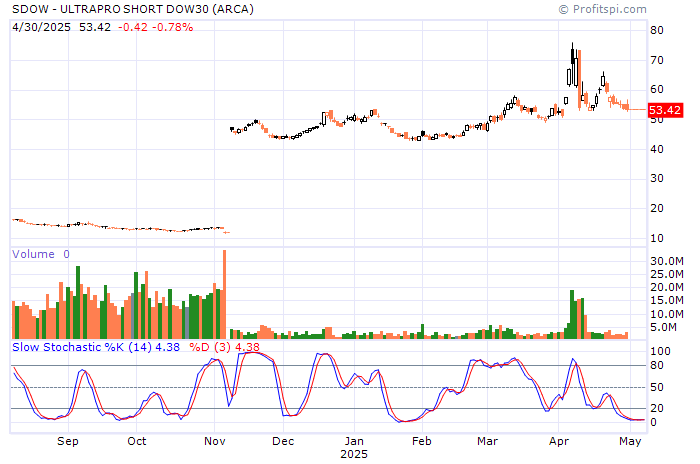
Task: Click the 10 price axis label
Action: (x=657, y=238)
